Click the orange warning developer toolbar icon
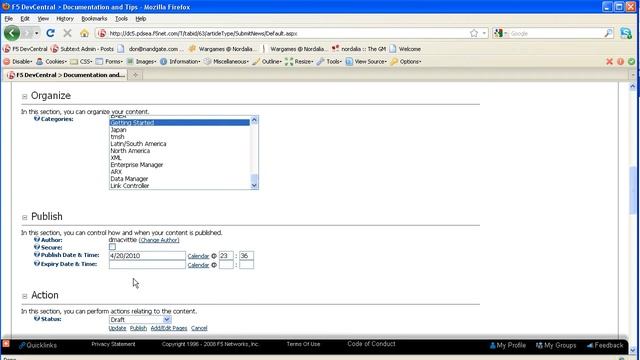Image resolution: width=640 pixels, height=360 pixels. click(620, 62)
